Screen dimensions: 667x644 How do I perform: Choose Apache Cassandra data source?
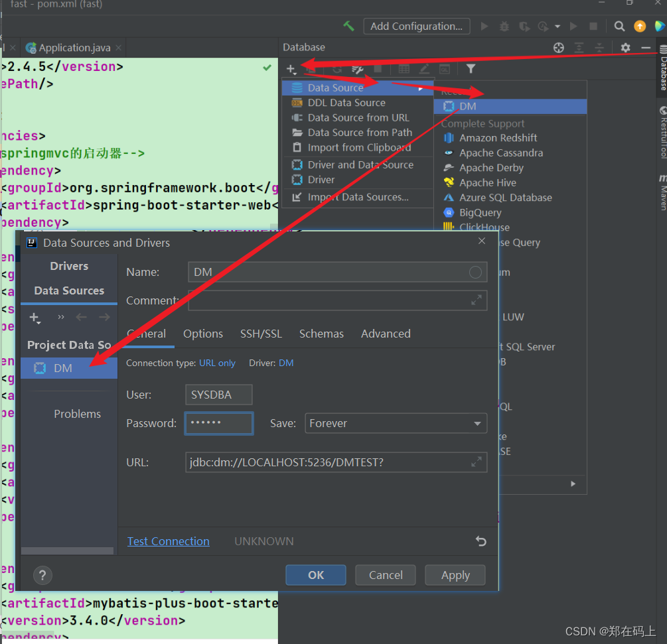point(510,153)
